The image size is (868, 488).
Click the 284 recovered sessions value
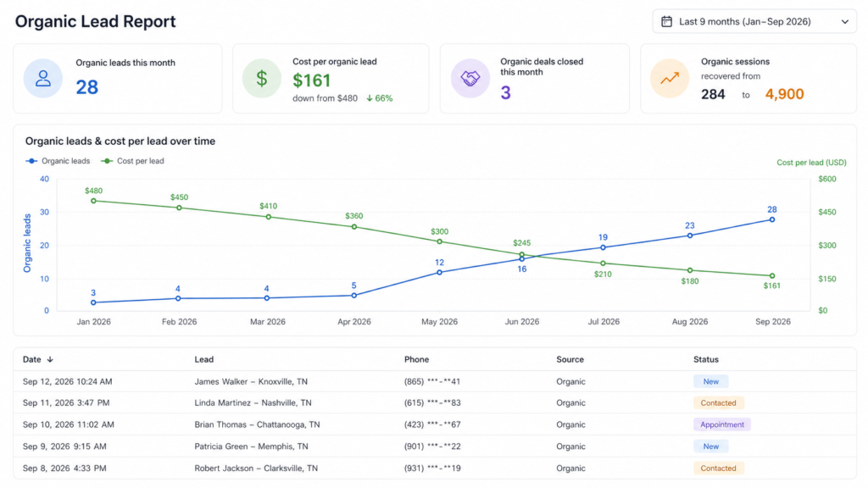coord(713,95)
